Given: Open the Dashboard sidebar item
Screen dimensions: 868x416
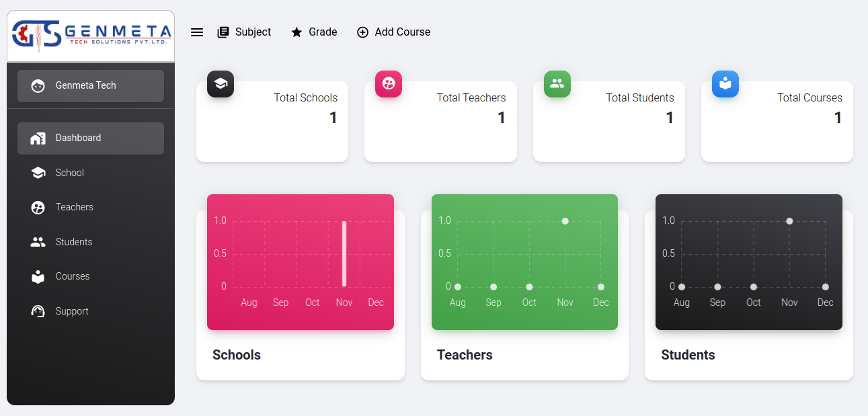Looking at the screenshot, I should 91,138.
